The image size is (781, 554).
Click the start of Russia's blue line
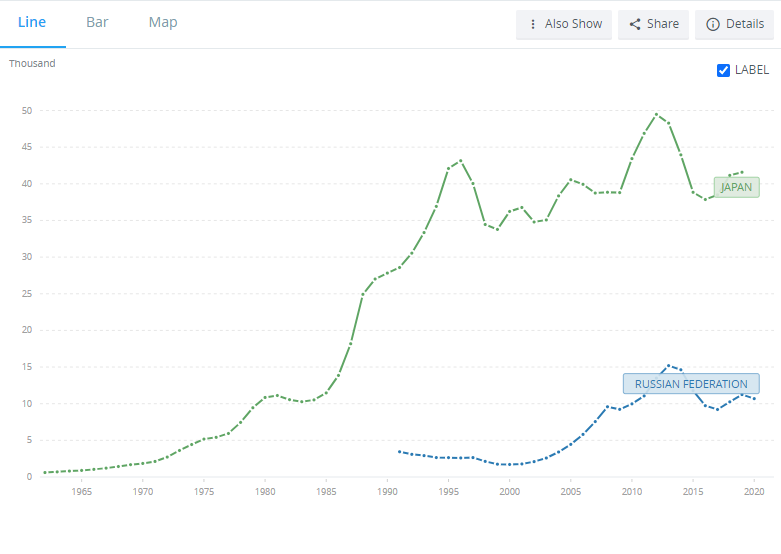399,452
